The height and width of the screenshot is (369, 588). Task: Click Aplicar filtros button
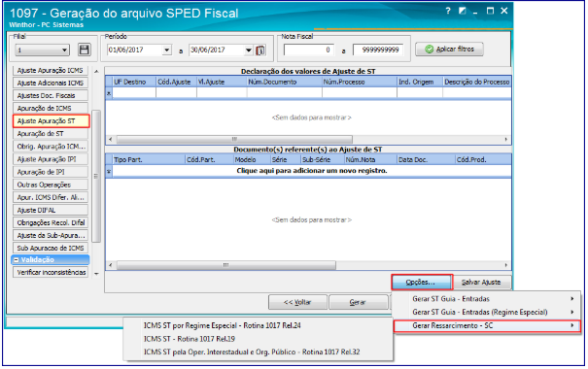click(449, 50)
